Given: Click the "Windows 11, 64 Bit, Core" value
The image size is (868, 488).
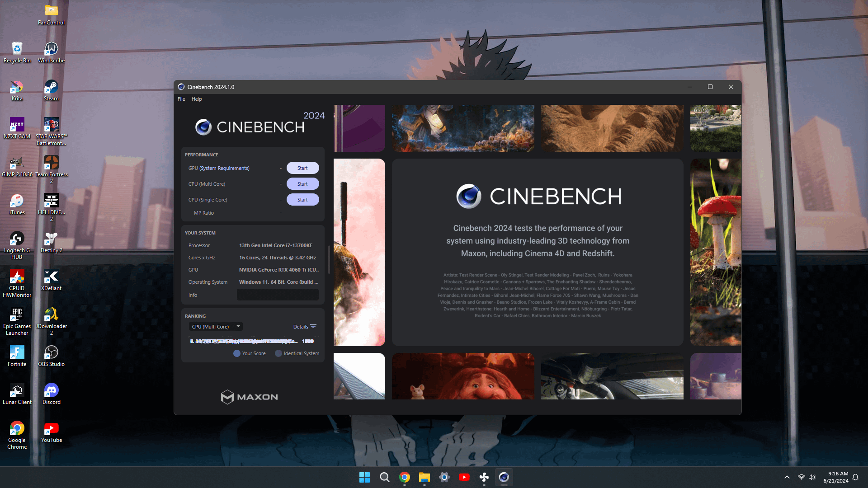Looking at the screenshot, I should (278, 282).
